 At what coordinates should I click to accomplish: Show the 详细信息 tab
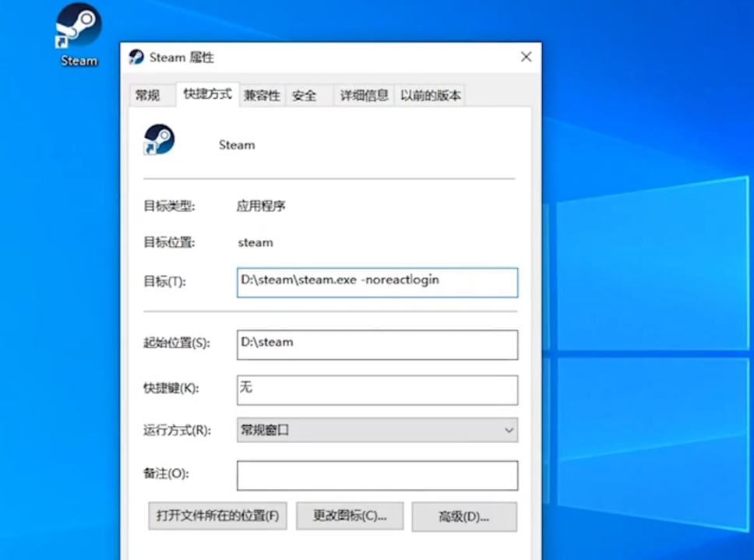[x=364, y=96]
